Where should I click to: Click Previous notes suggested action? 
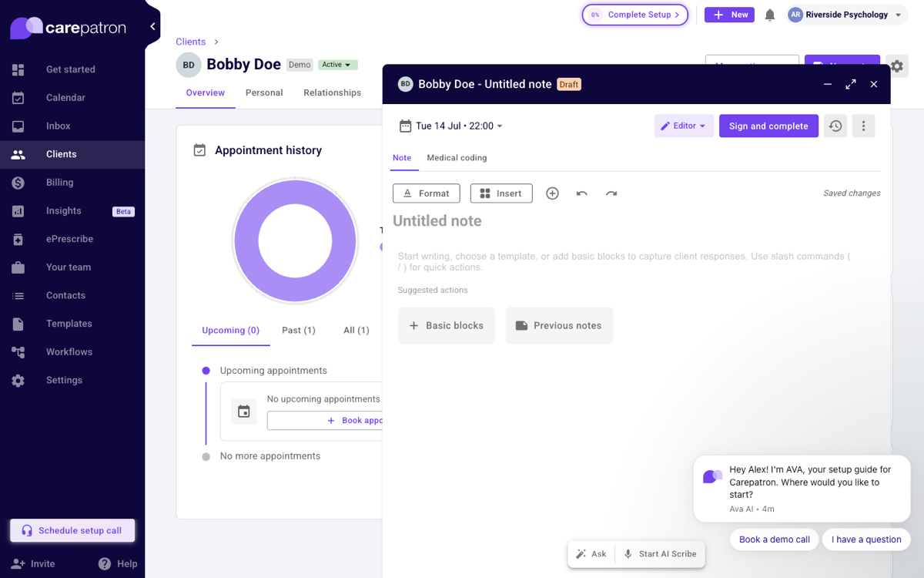pyautogui.click(x=559, y=325)
